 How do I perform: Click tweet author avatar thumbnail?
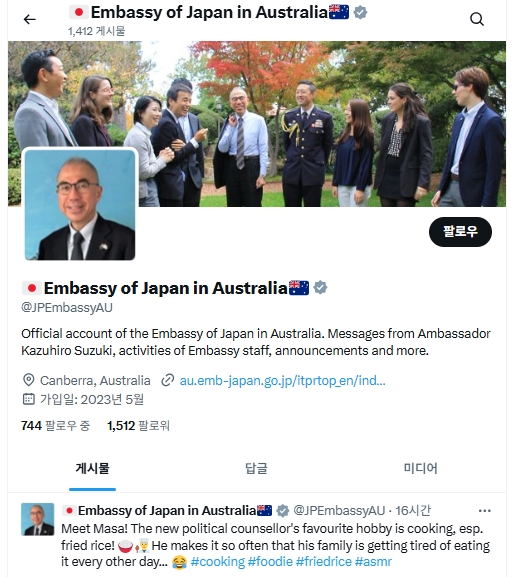38,519
